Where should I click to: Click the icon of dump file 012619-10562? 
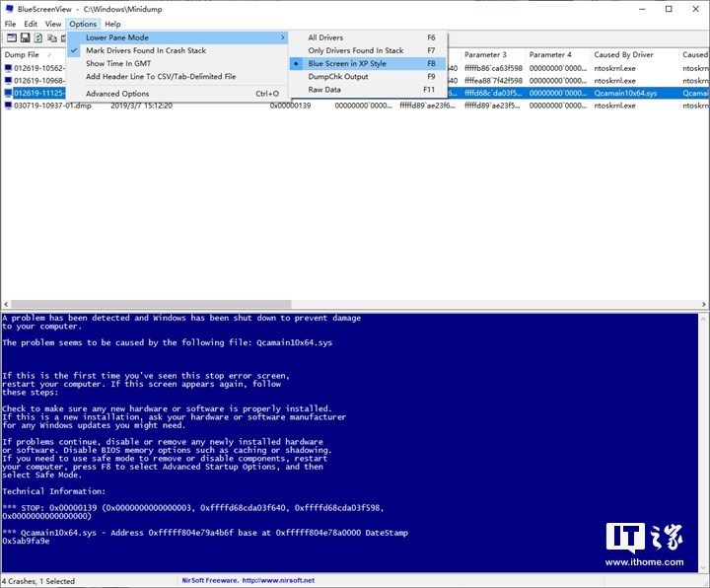pos(8,68)
